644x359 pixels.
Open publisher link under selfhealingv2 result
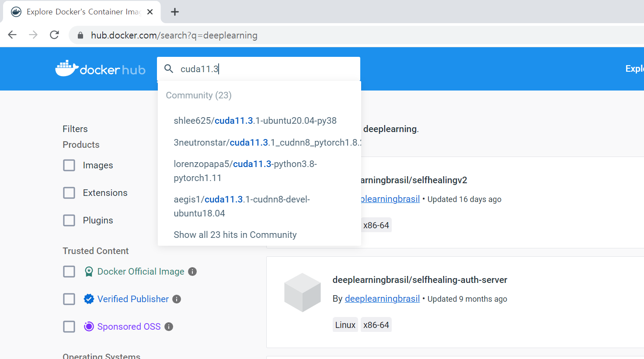coord(390,199)
